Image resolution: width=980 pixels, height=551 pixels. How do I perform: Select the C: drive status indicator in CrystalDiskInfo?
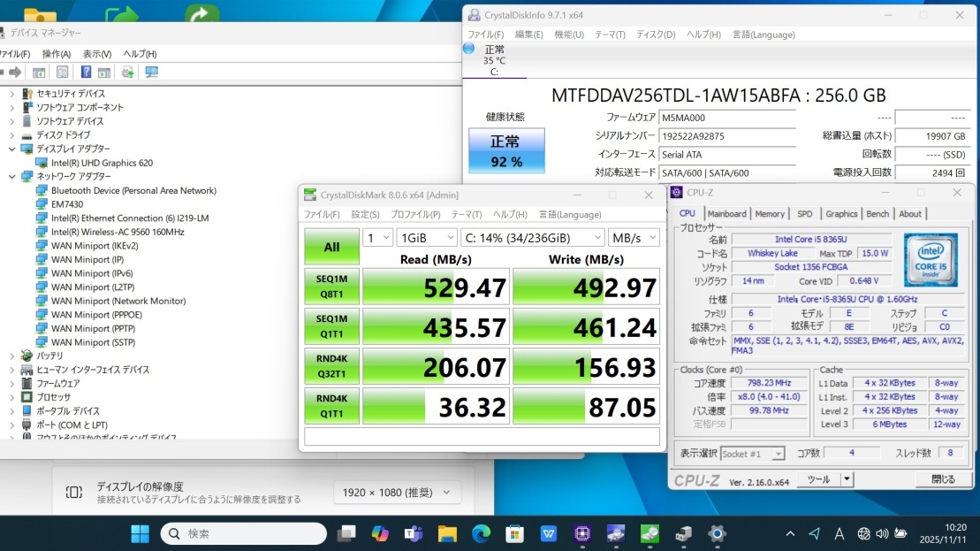(493, 60)
